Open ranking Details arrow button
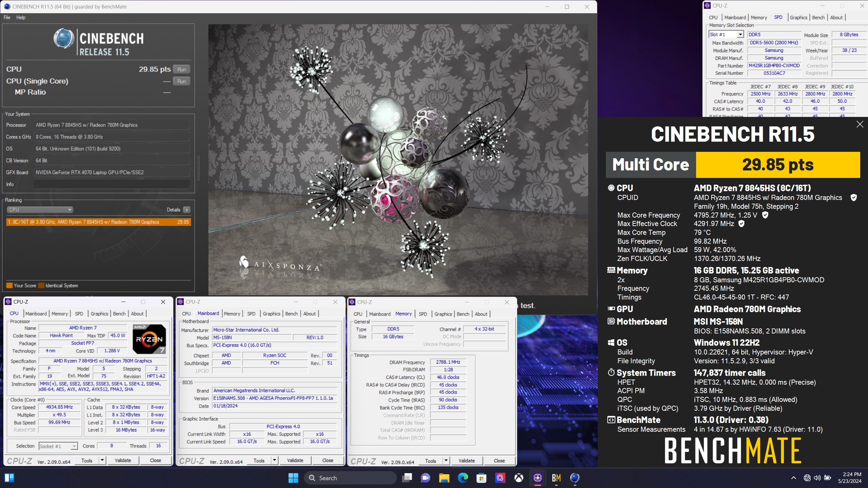 pos(186,210)
